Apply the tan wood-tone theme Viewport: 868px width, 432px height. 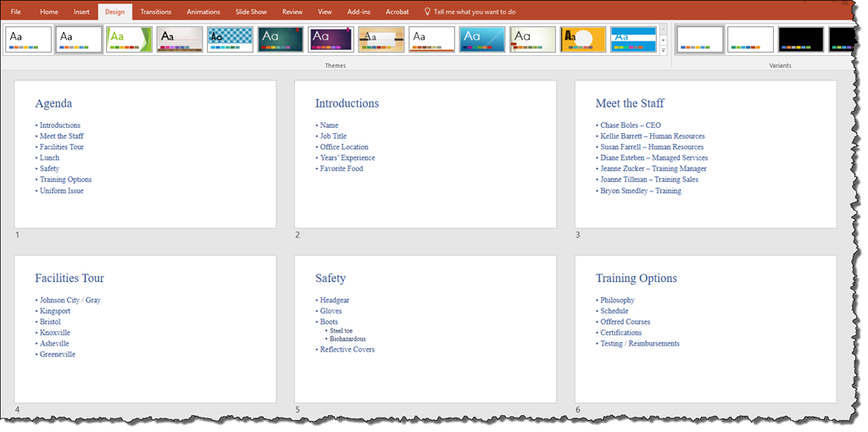coord(381,40)
